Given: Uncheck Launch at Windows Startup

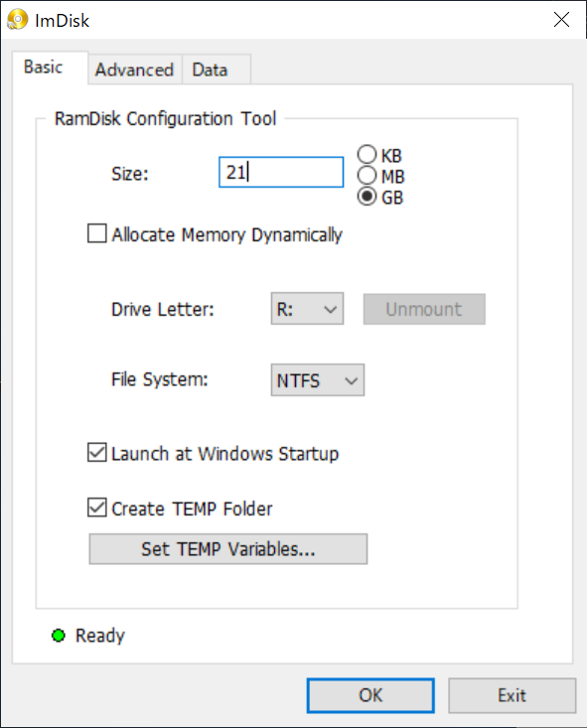Looking at the screenshot, I should (97, 453).
